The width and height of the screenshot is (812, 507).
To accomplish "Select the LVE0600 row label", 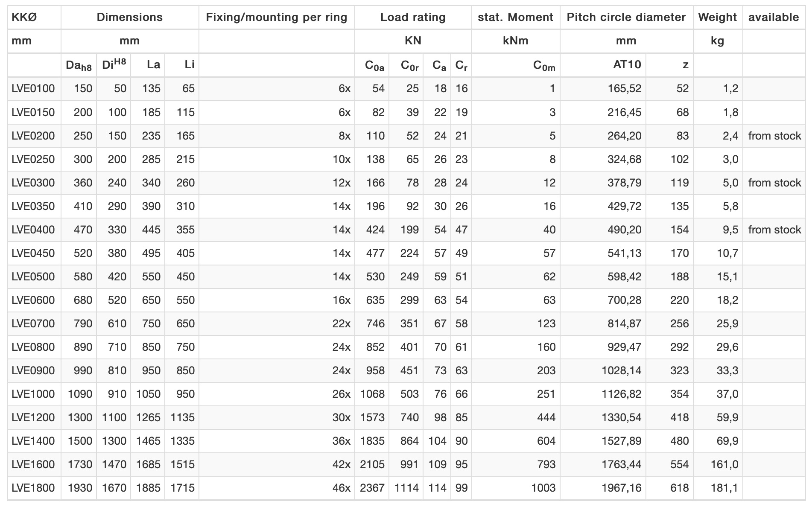I will (33, 300).
